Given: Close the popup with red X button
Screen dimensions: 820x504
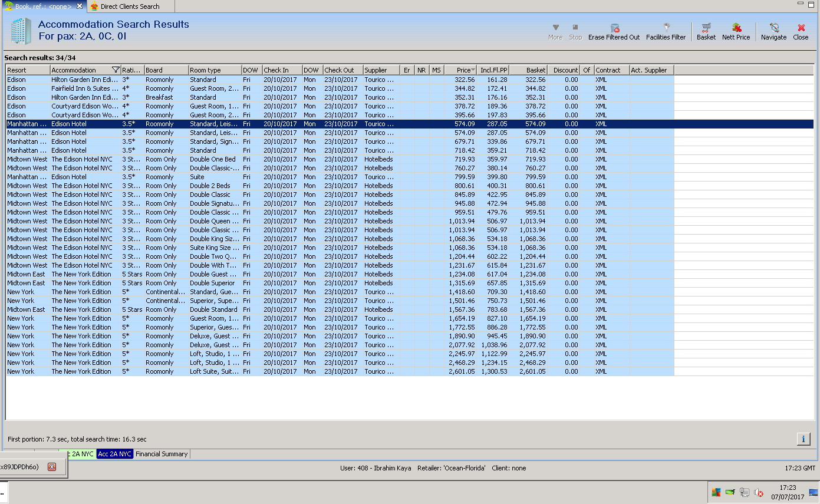Looking at the screenshot, I should tap(51, 467).
